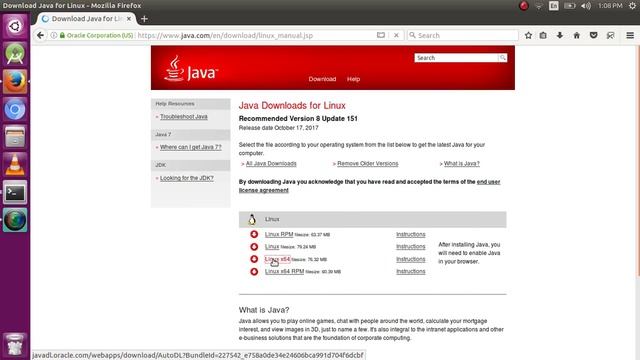Stop loading the current page

(396, 36)
